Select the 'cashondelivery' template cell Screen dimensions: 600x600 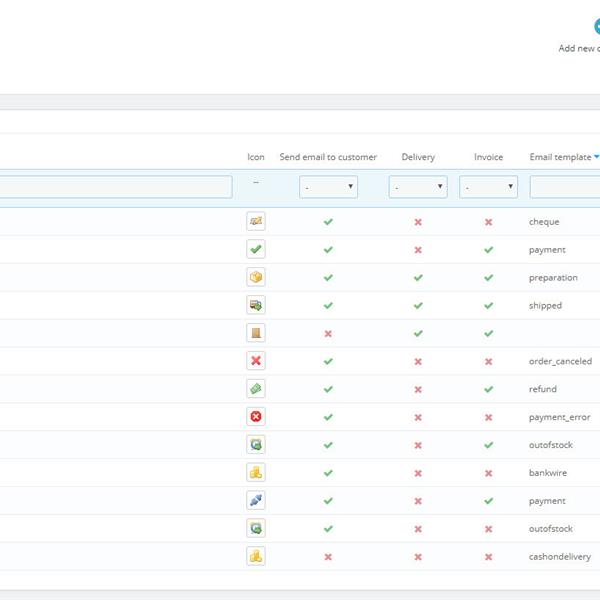[560, 557]
